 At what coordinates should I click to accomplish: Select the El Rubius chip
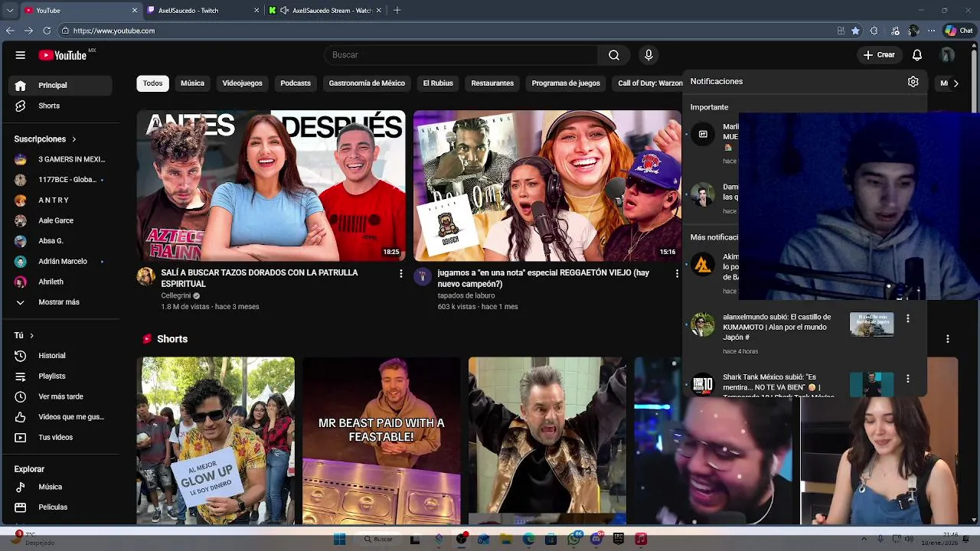[438, 83]
